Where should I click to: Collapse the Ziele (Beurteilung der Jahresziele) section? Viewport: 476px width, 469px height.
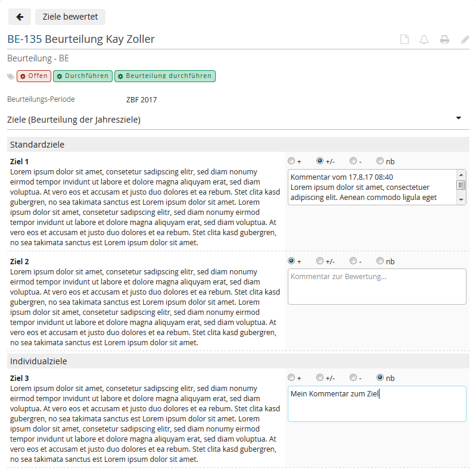click(x=459, y=118)
